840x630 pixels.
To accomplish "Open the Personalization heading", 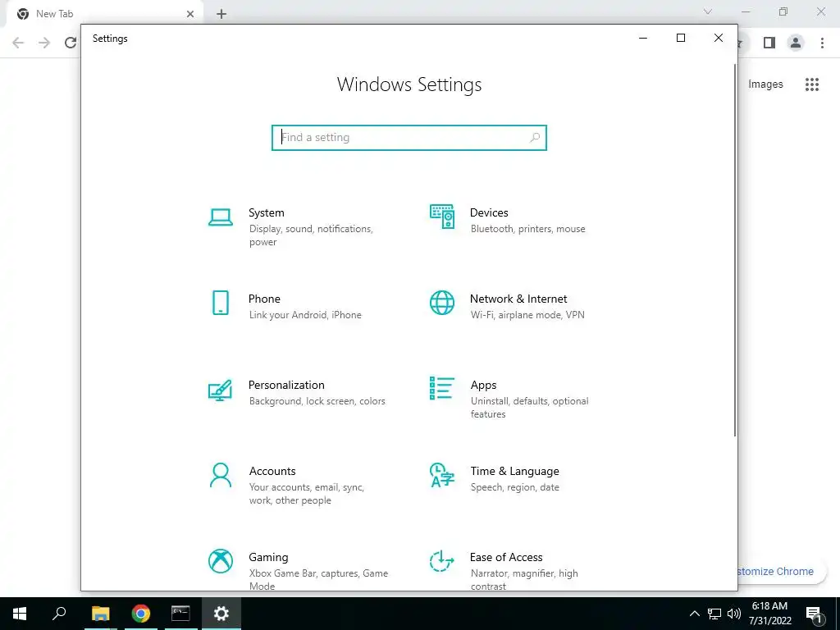I will (286, 386).
